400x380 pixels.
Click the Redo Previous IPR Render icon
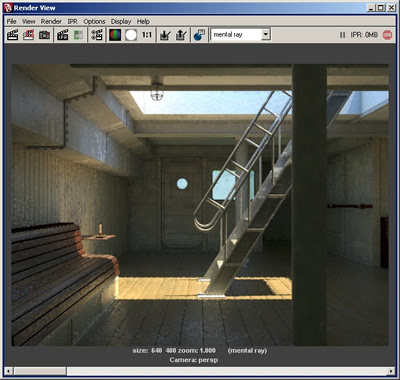coord(63,35)
